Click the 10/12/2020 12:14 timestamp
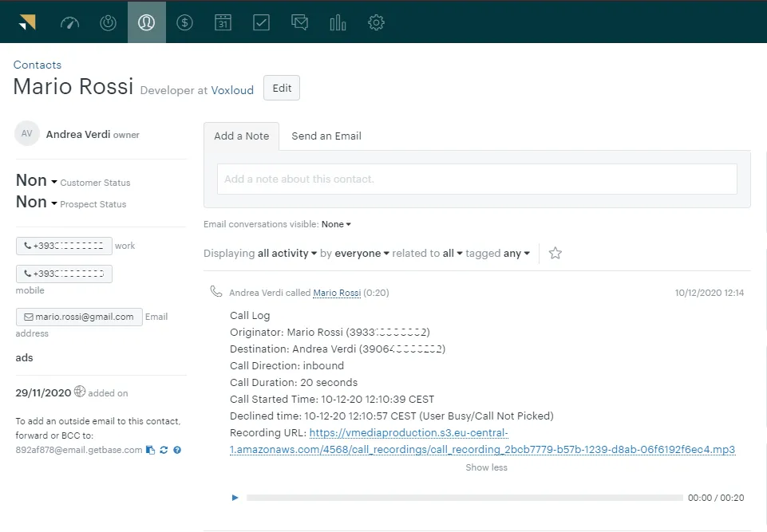Image resolution: width=767 pixels, height=532 pixels. (710, 293)
